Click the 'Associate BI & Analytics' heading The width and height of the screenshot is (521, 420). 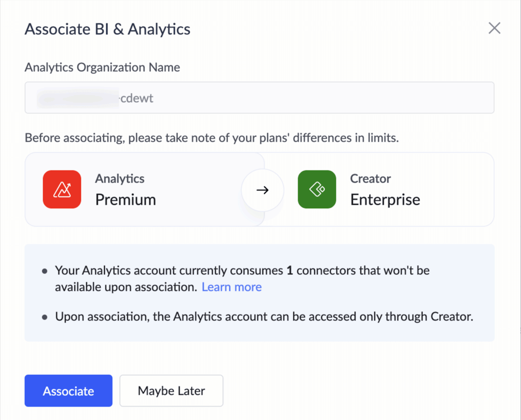pyautogui.click(x=108, y=29)
